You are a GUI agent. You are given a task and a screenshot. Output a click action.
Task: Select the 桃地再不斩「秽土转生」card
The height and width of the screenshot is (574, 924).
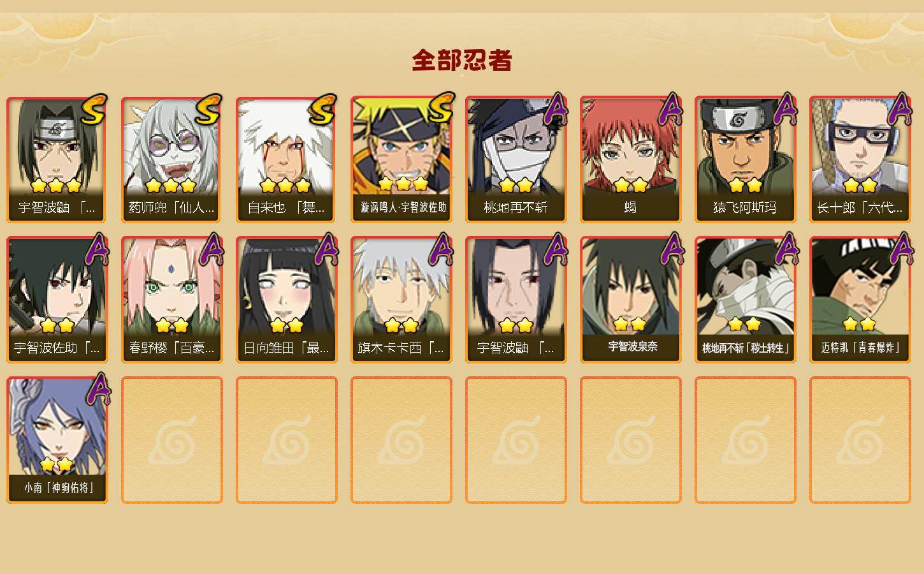click(x=745, y=300)
